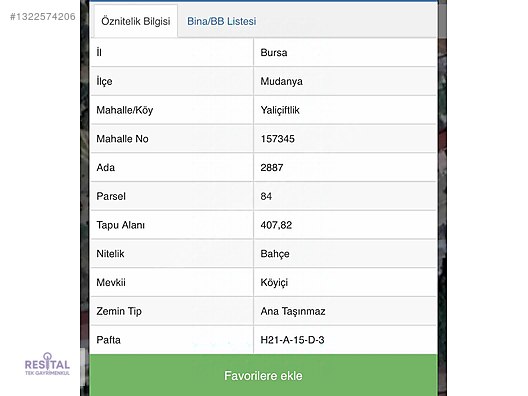Click the Mahalle/Köy label cell
This screenshot has height=396, width=528.
coord(172,110)
